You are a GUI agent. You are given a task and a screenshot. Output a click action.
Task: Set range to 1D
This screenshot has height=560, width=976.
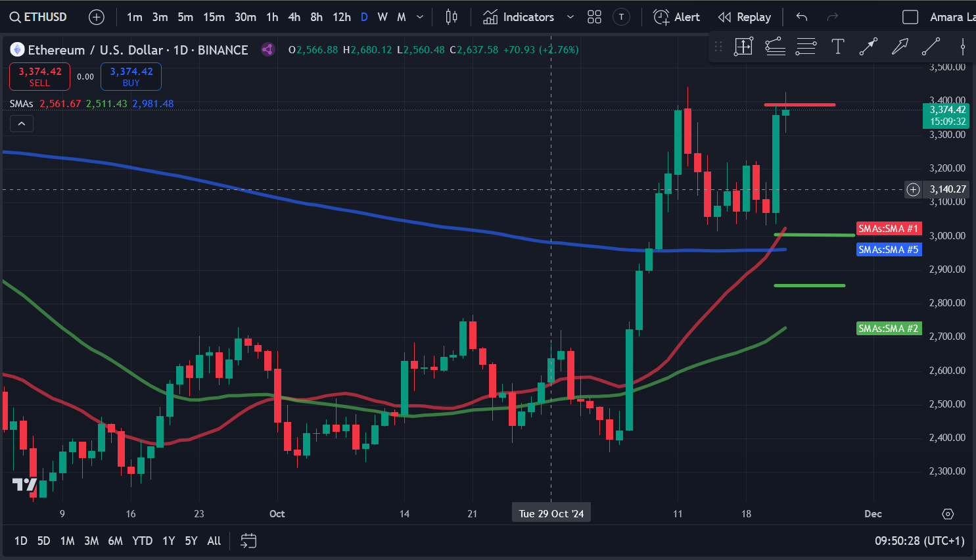click(x=21, y=541)
